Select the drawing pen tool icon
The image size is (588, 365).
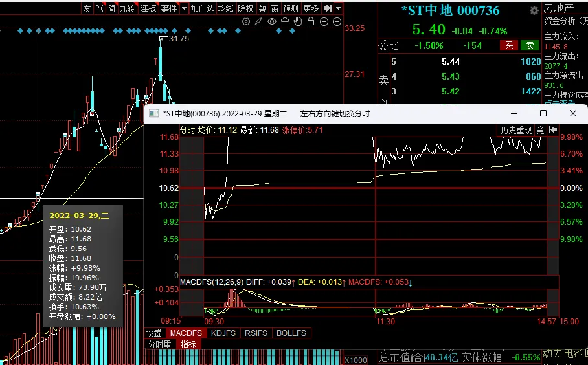click(258, 22)
